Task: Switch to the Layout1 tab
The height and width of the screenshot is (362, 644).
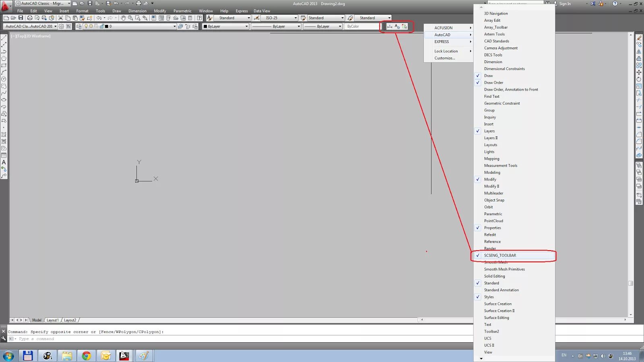Action: point(52,320)
